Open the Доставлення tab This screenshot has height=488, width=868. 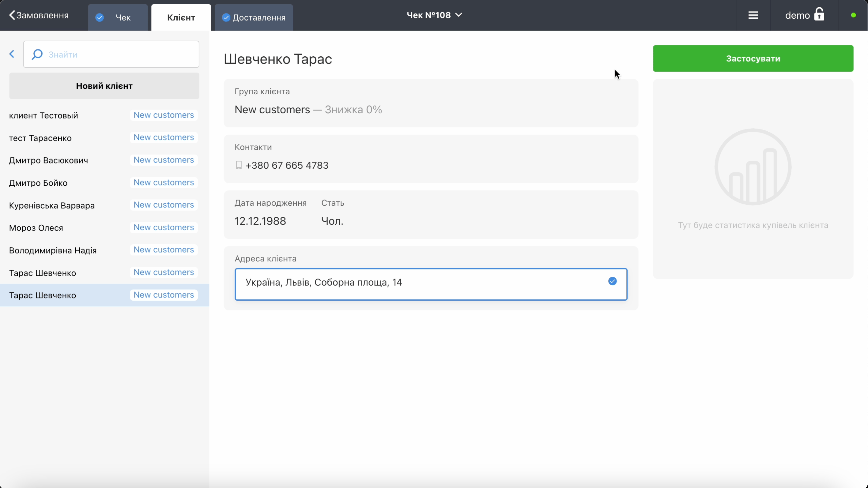tap(253, 17)
